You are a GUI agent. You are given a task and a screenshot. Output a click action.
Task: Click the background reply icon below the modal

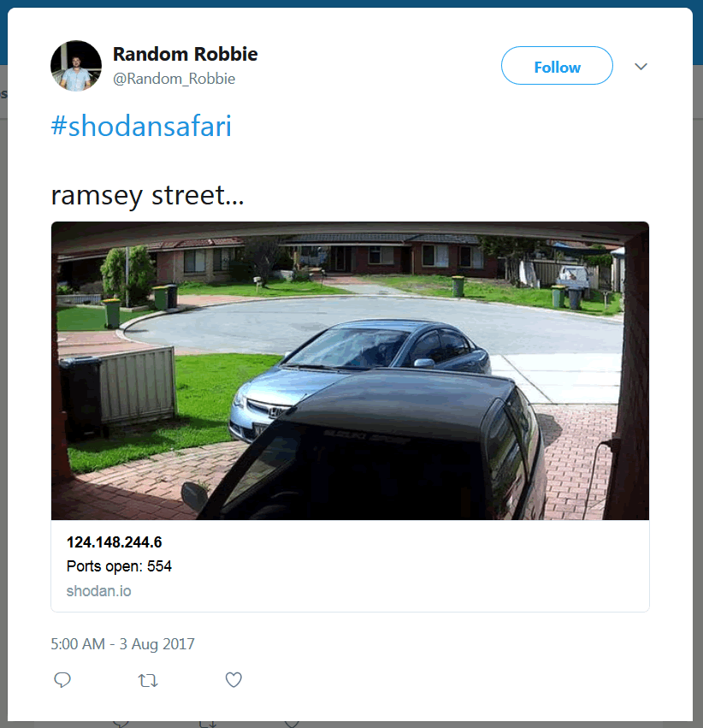pyautogui.click(x=121, y=725)
